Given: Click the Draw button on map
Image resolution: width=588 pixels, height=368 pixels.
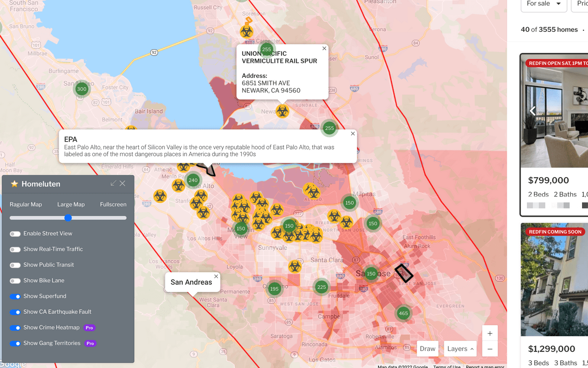Looking at the screenshot, I should (428, 349).
